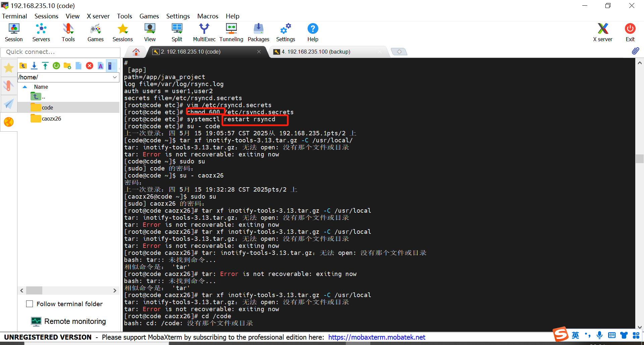The height and width of the screenshot is (345, 644).
Task: Open the Tools knife sidebar tab
Action: pyautogui.click(x=9, y=86)
